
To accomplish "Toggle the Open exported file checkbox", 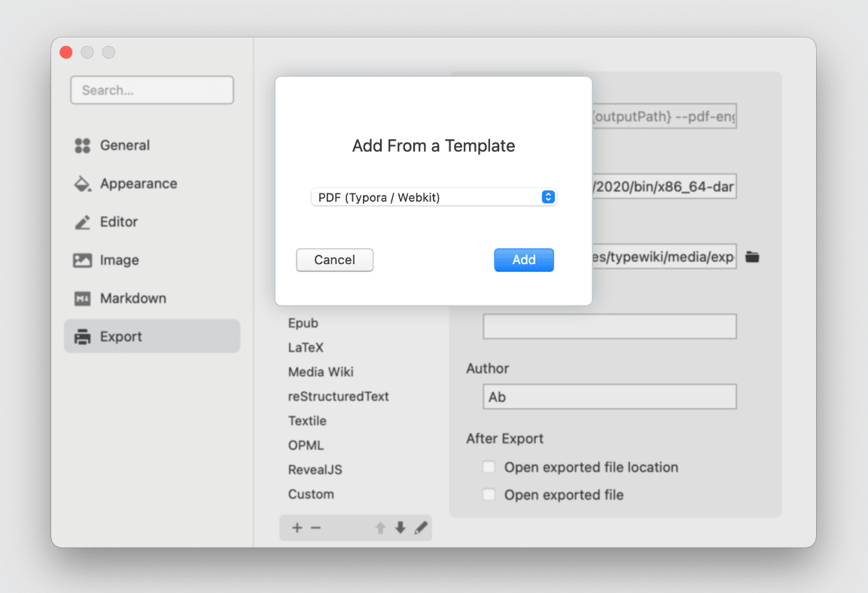I will coord(489,494).
